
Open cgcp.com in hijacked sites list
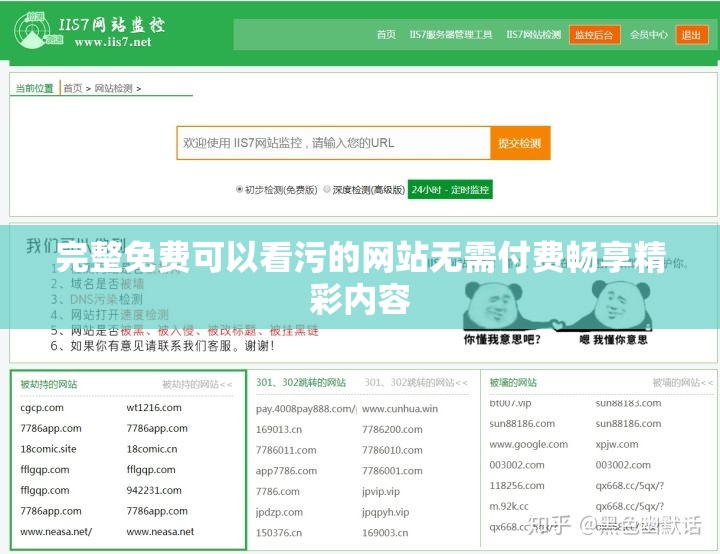click(x=42, y=408)
